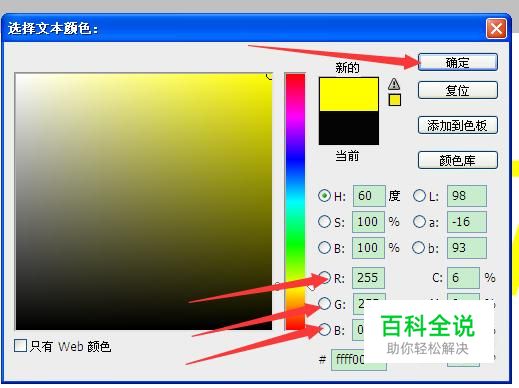This screenshot has height=388, width=519.
Task: Select the B blue radio button
Action: tap(324, 330)
